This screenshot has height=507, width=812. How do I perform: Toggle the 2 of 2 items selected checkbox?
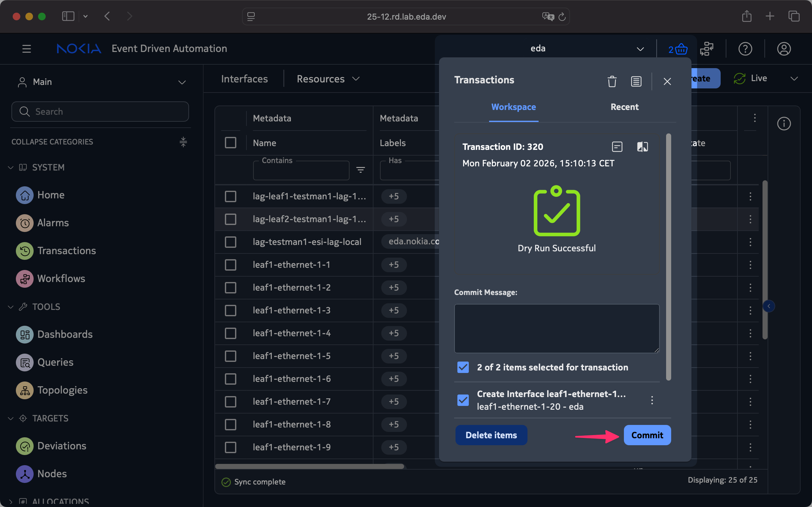pos(463,367)
